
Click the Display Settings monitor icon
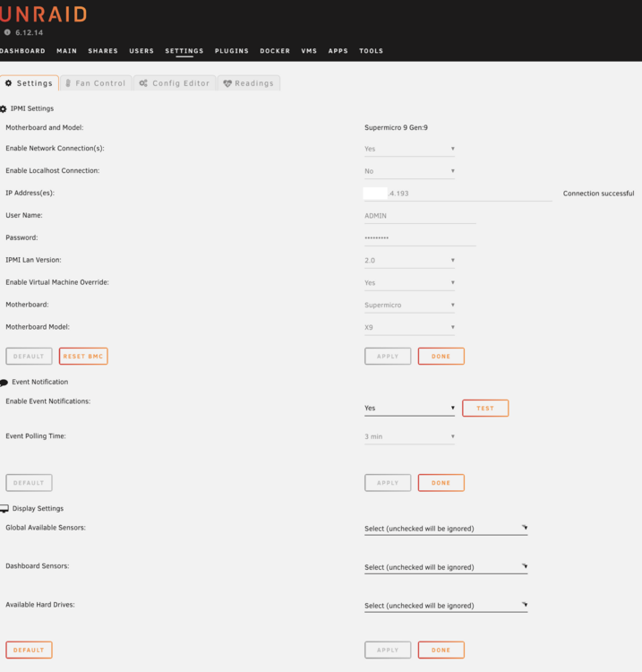pyautogui.click(x=4, y=509)
